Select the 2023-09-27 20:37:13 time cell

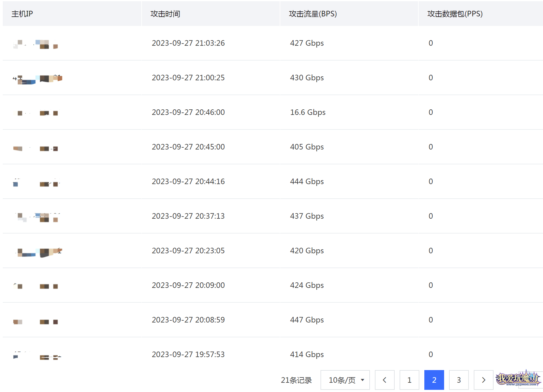click(188, 216)
